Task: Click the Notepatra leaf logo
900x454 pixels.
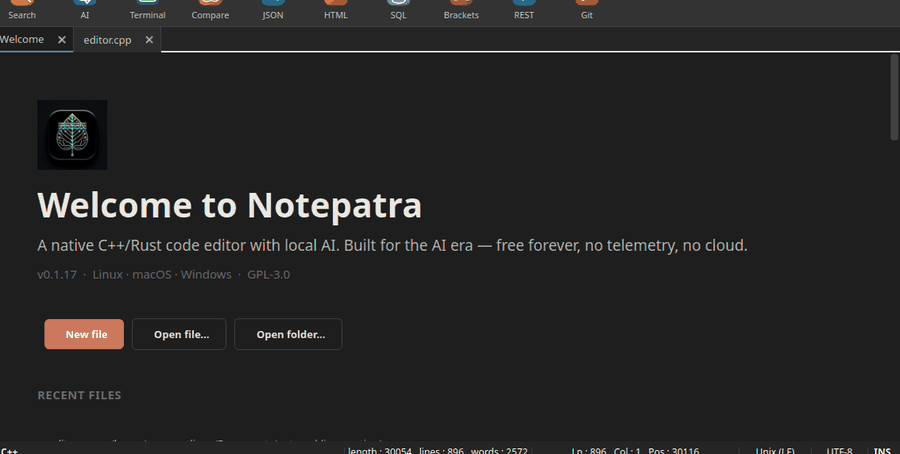Action: pyautogui.click(x=72, y=135)
